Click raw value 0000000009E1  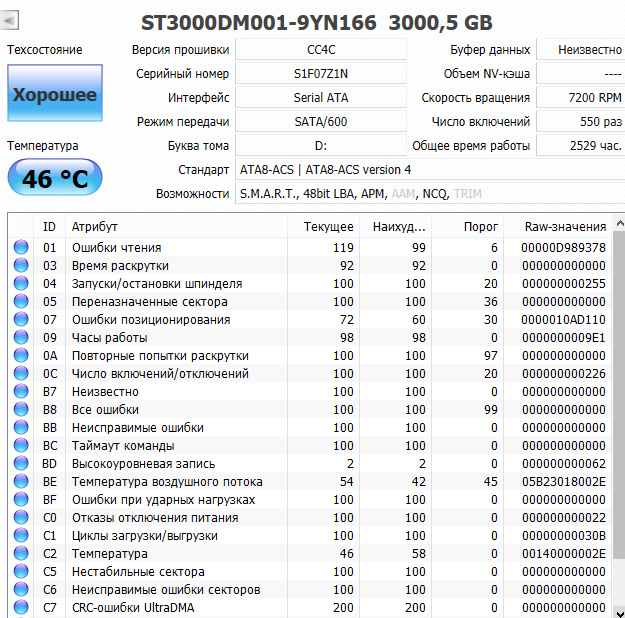point(563,338)
